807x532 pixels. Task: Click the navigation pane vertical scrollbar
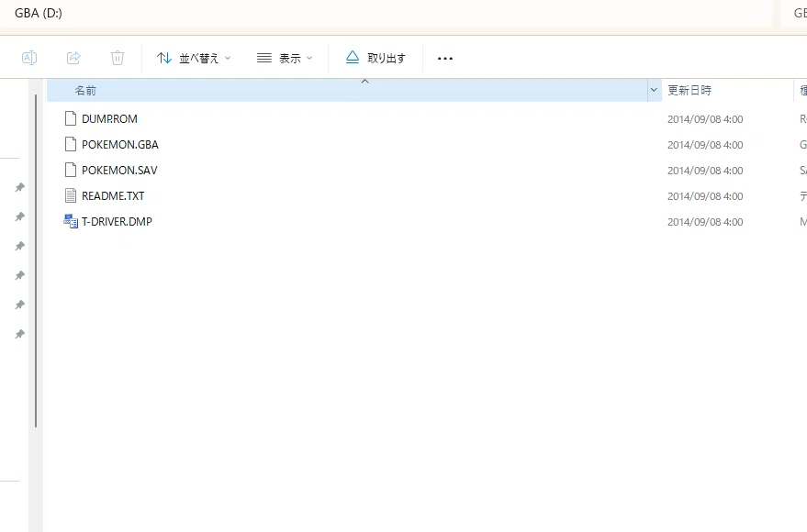tap(36, 261)
